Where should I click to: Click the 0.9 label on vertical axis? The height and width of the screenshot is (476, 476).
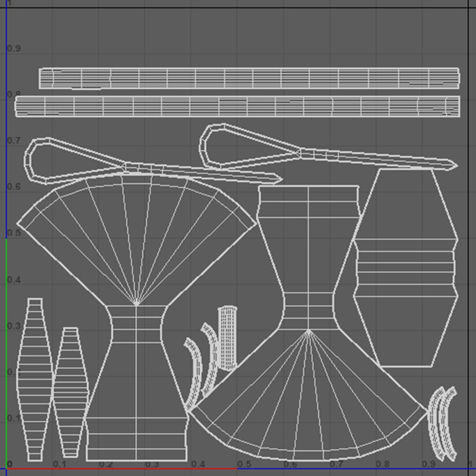click(x=14, y=48)
